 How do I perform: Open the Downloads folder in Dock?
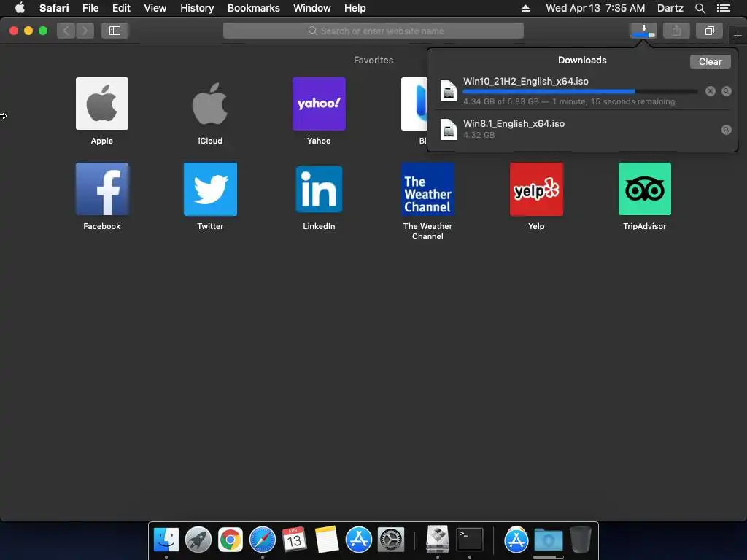click(x=549, y=540)
